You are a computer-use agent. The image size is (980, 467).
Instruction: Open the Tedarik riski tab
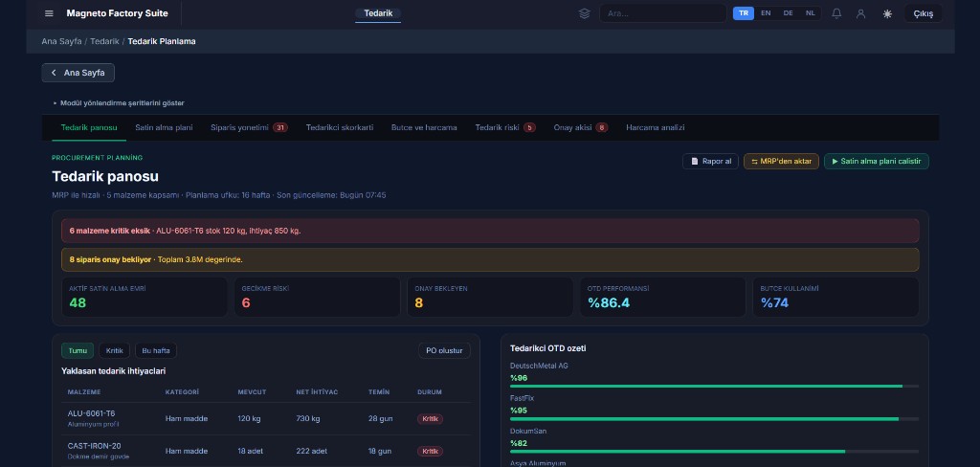tap(504, 127)
